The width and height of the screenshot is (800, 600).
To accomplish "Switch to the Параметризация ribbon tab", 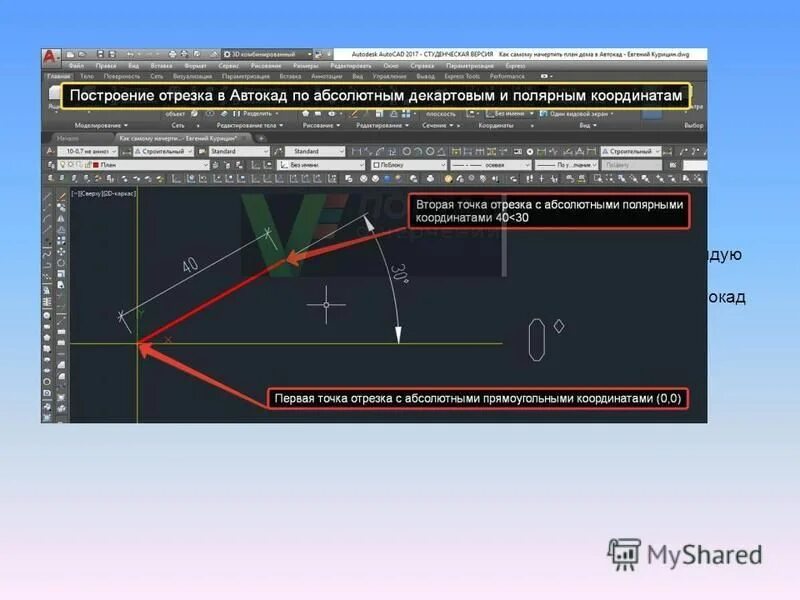I will click(x=246, y=77).
